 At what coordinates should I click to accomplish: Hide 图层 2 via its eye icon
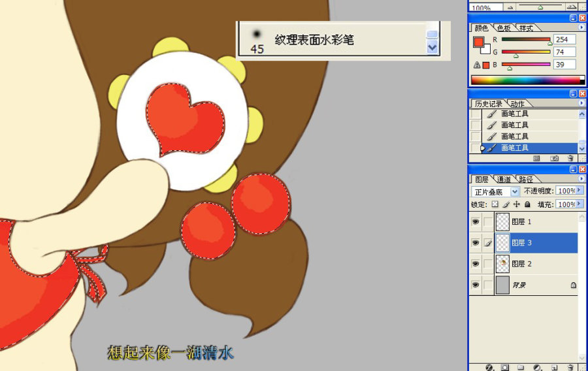coord(476,264)
